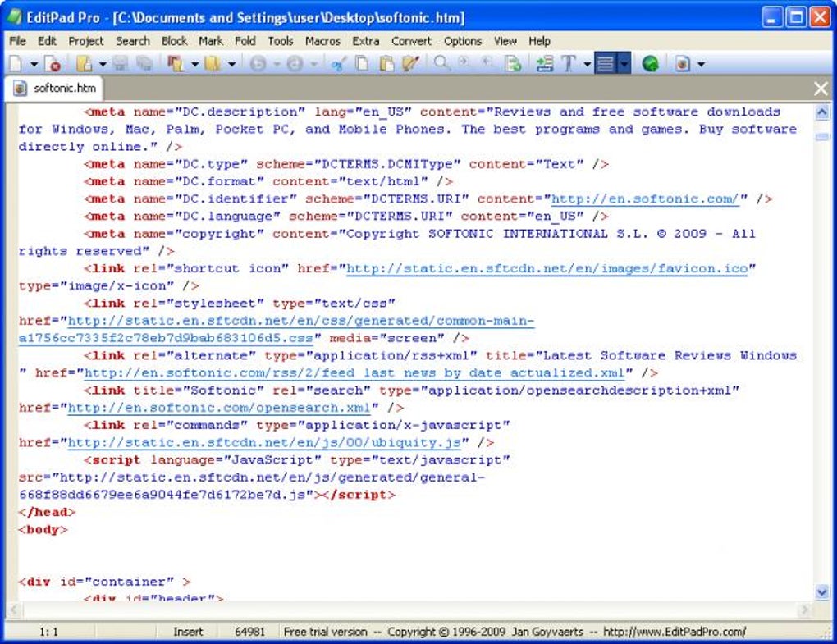Click the Find Previous icon
837x644 pixels.
click(x=487, y=62)
